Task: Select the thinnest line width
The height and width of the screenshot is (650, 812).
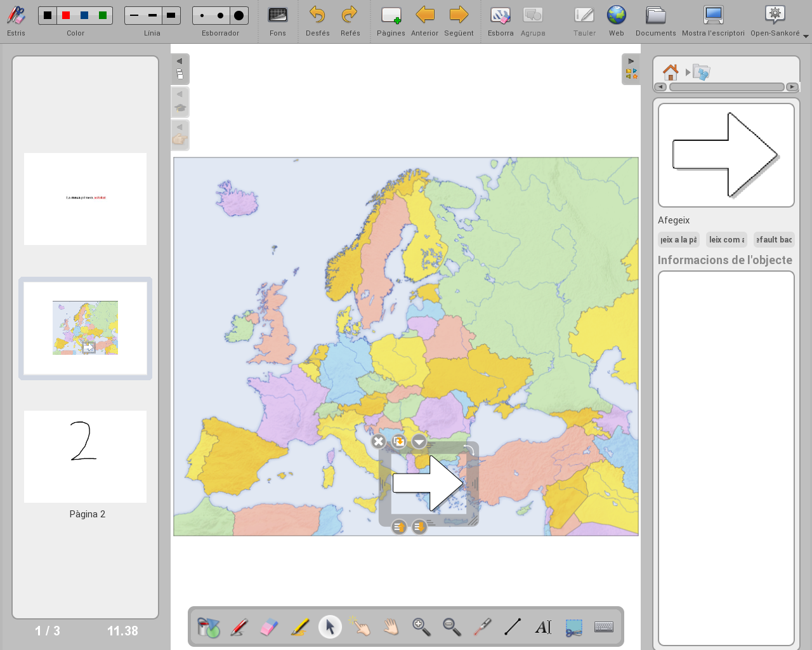Action: (134, 15)
